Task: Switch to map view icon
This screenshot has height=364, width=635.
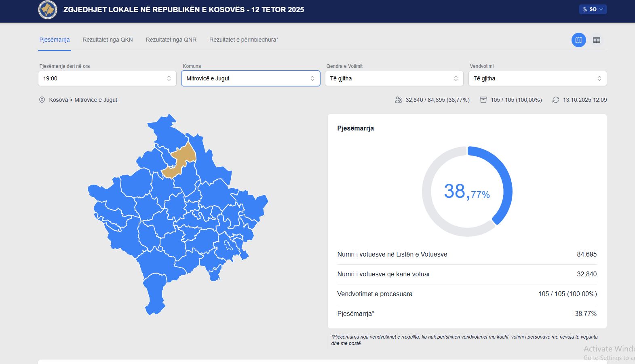Action: pos(578,40)
